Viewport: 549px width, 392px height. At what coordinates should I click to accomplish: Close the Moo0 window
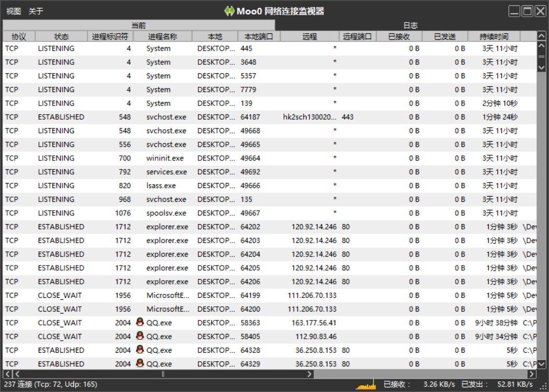click(x=540, y=11)
